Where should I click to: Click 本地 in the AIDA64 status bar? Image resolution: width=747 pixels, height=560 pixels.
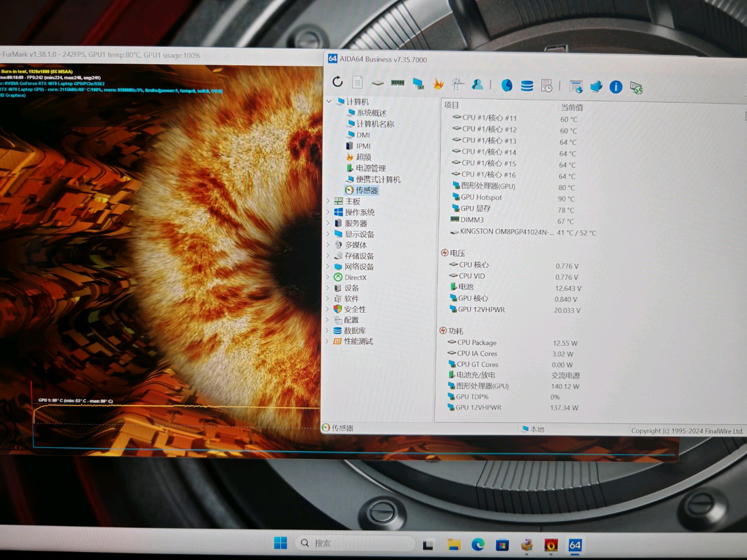point(533,429)
